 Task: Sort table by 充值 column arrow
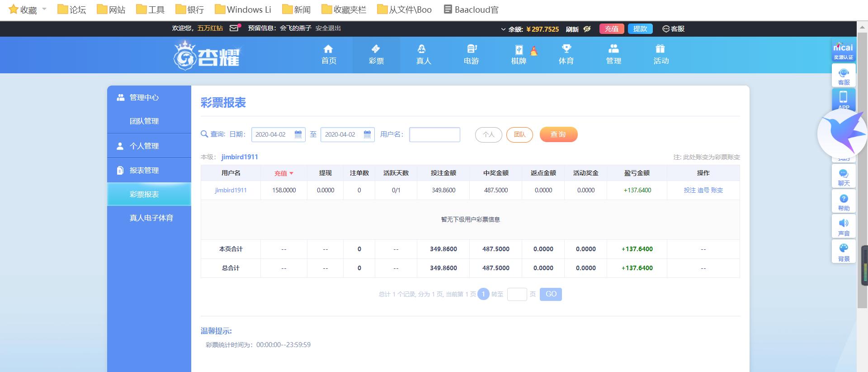click(291, 173)
